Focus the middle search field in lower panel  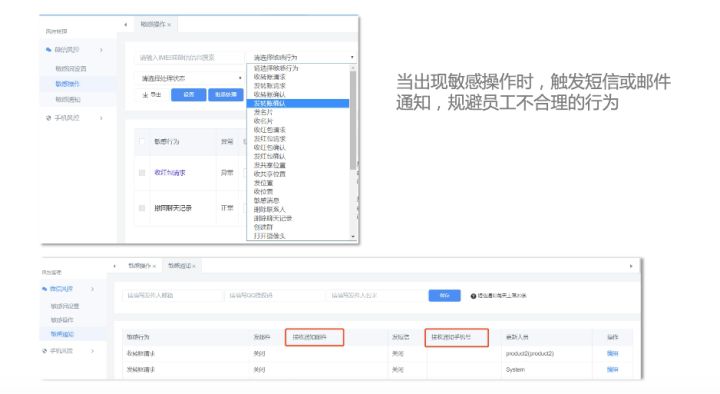pos(274,296)
